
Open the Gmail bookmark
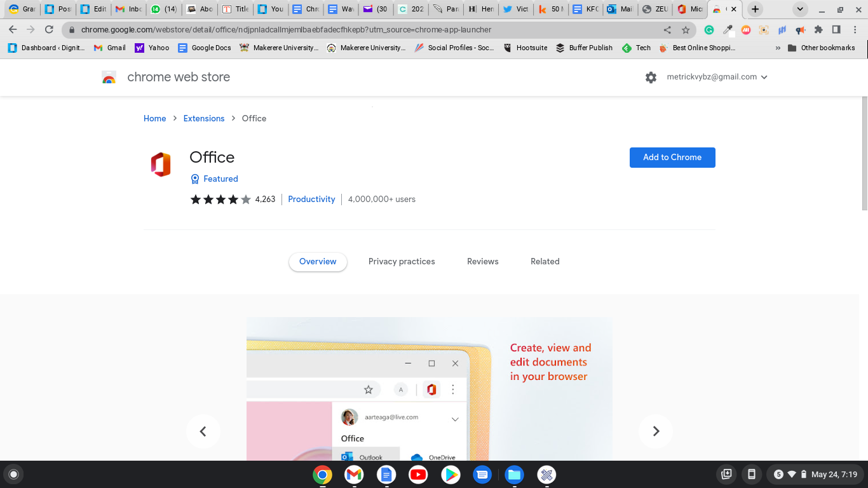click(109, 48)
